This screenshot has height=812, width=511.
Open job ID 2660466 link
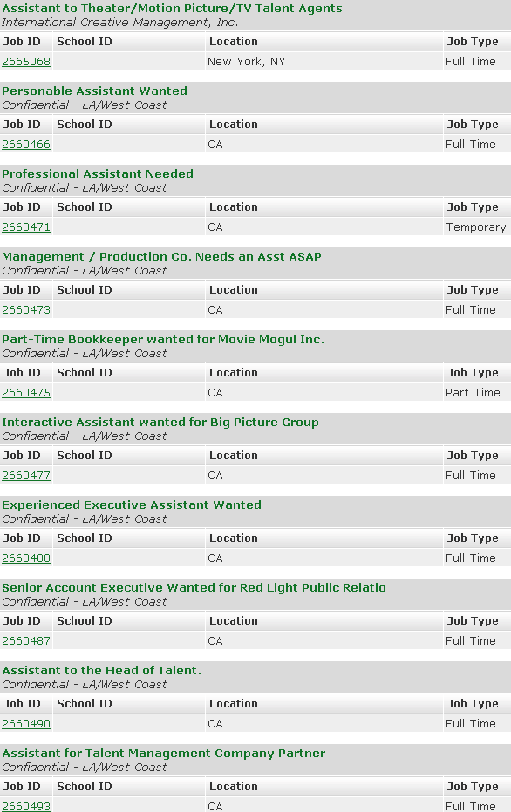(26, 145)
